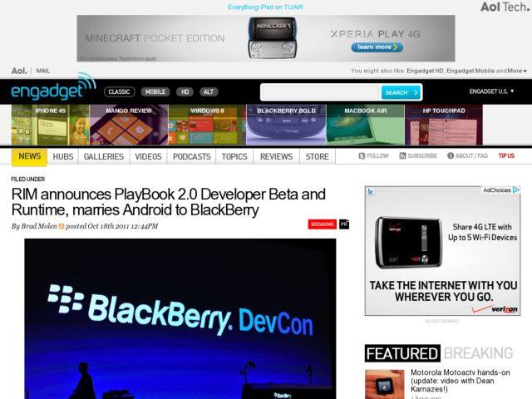This screenshot has width=532, height=399.
Task: Switch to Mobile view mode
Action: (155, 91)
